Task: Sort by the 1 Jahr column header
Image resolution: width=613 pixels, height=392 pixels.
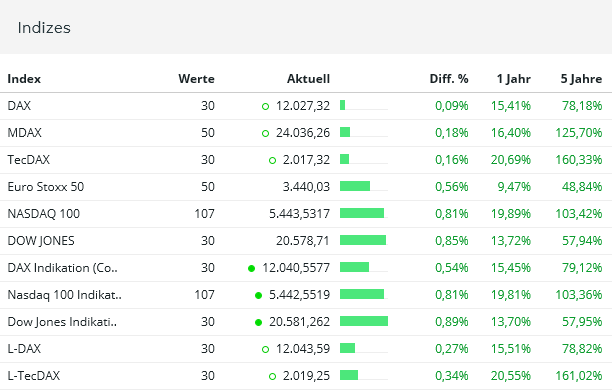Action: [x=514, y=79]
